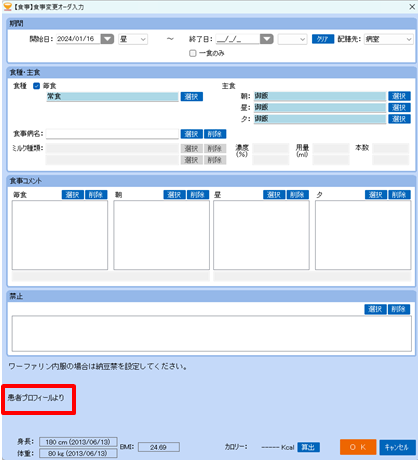Click 削除 for 昼 meal comment
The height and width of the screenshot is (462, 418).
coord(297,195)
